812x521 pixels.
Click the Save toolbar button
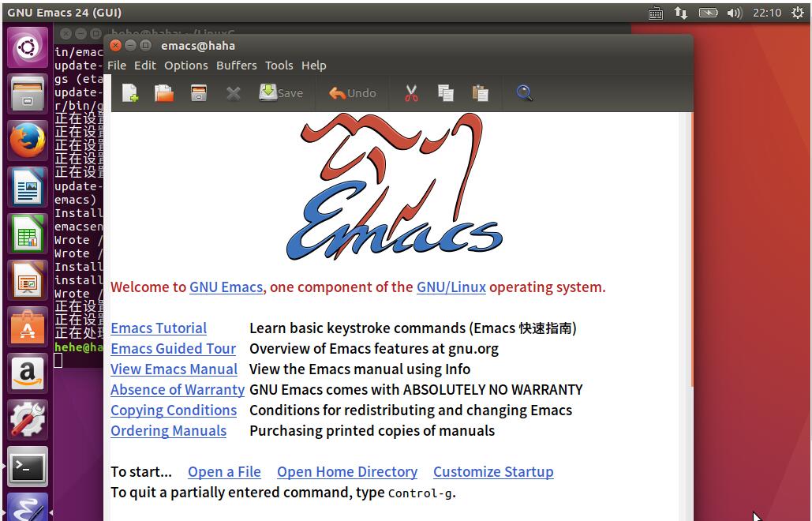[281, 93]
